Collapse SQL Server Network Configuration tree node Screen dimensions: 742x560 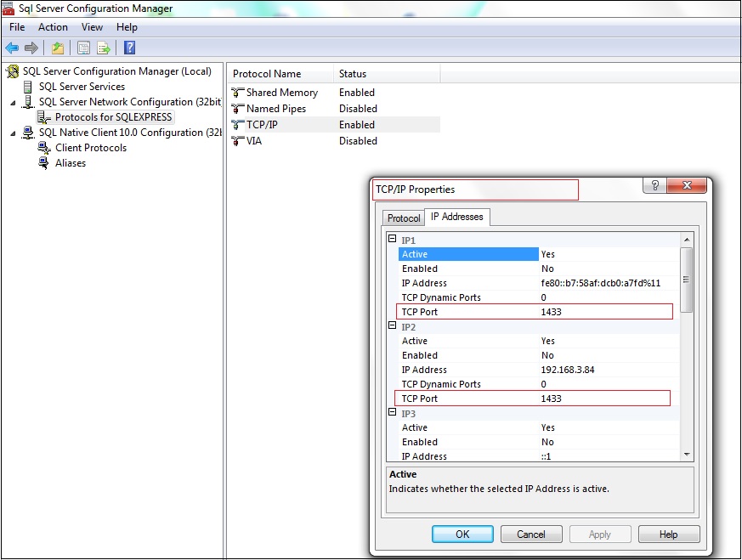tap(13, 103)
